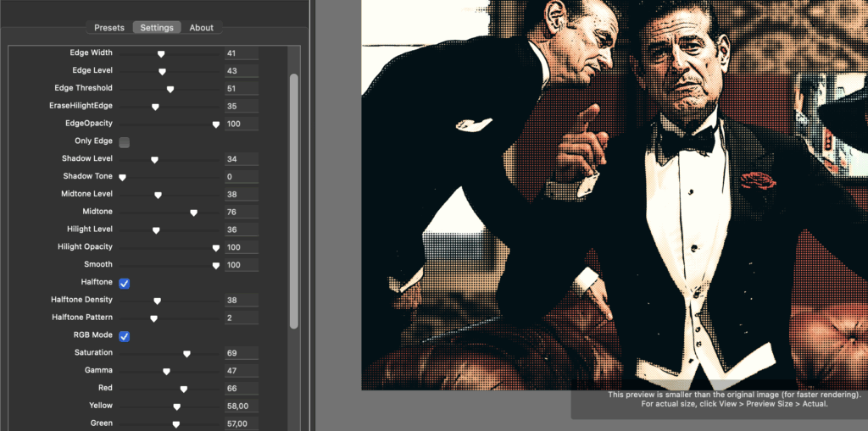Viewport: 868px width, 431px height.
Task: Click the Shadow Tone slider handle
Action: click(x=123, y=177)
